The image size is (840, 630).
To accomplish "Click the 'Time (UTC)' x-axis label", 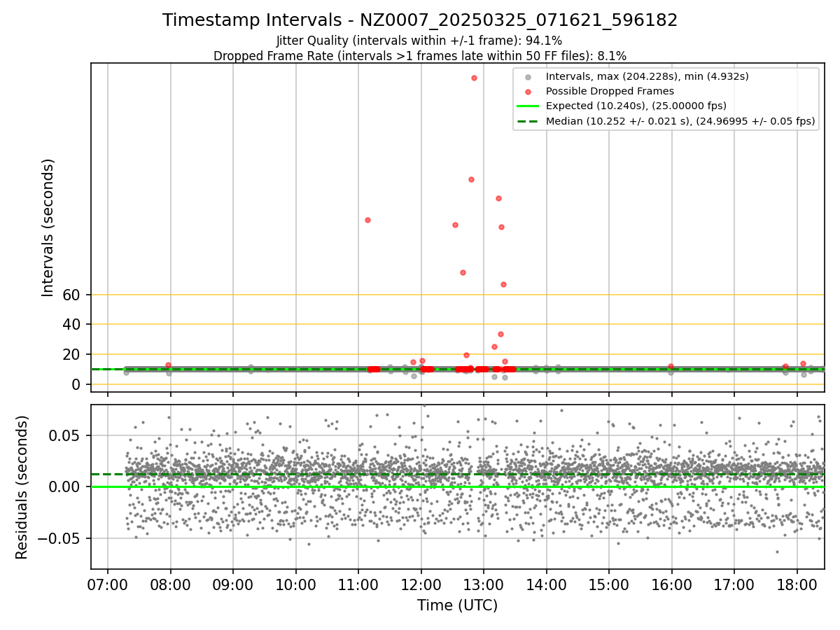I will pyautogui.click(x=457, y=605).
